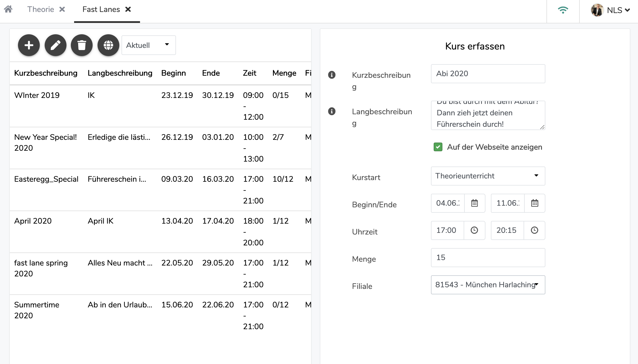Click the trash delete icon
Image resolution: width=638 pixels, height=364 pixels.
pos(82,45)
